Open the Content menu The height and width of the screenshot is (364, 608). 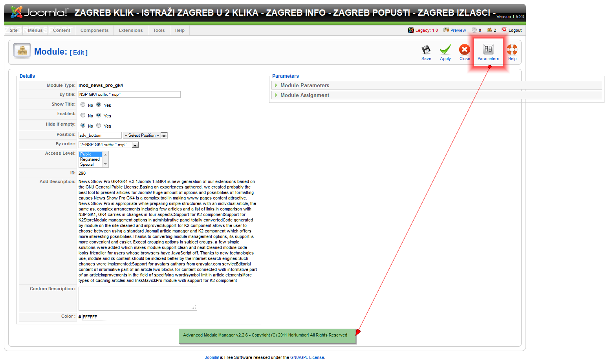[x=62, y=30]
